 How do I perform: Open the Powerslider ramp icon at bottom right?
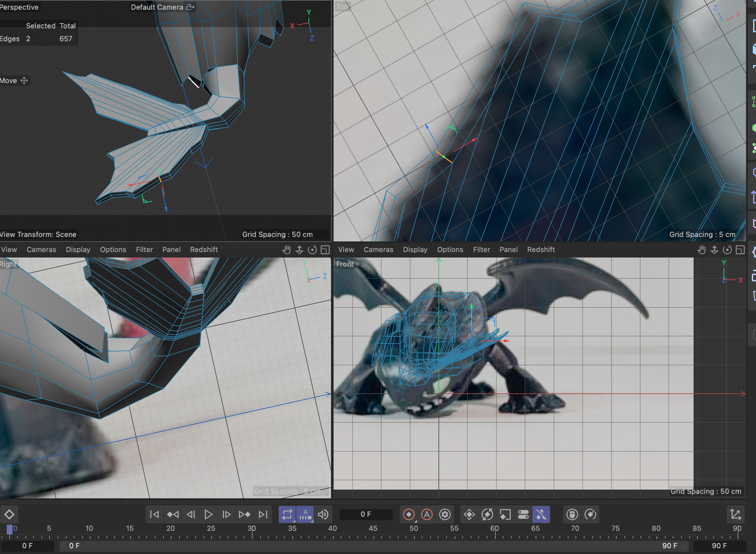tap(735, 514)
